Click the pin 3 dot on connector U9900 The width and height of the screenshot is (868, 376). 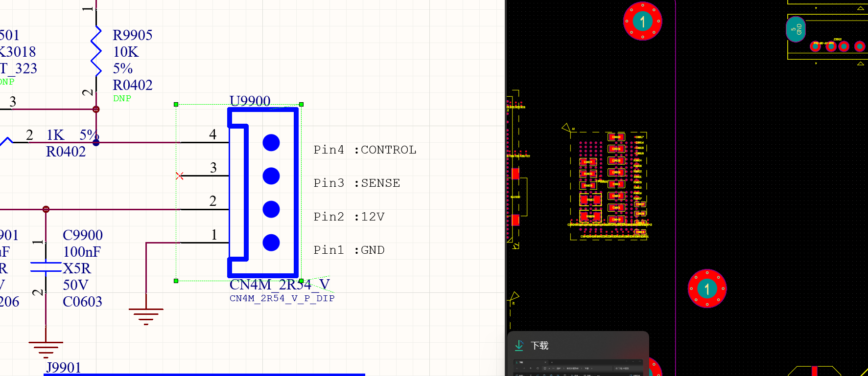click(271, 176)
